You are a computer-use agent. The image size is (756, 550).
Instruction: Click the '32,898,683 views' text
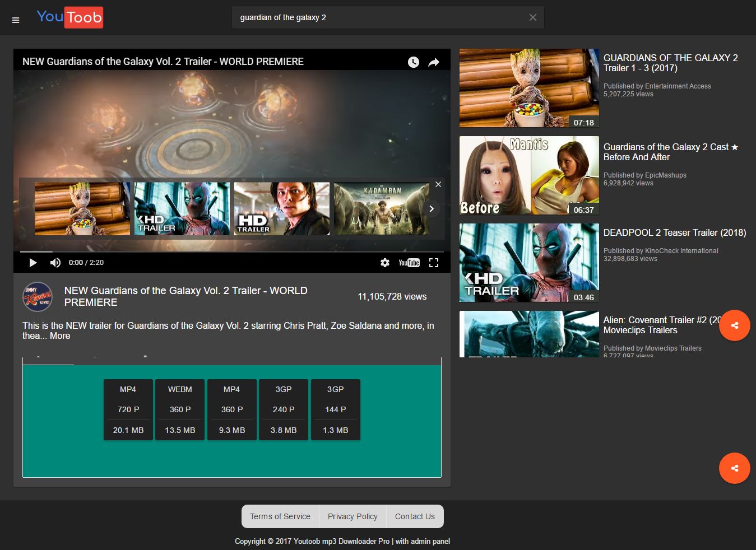tap(630, 259)
